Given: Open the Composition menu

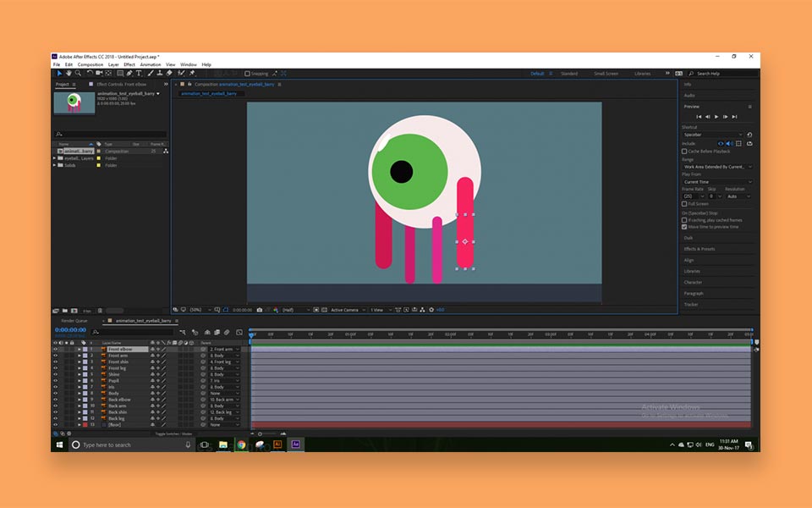Looking at the screenshot, I should pos(91,65).
